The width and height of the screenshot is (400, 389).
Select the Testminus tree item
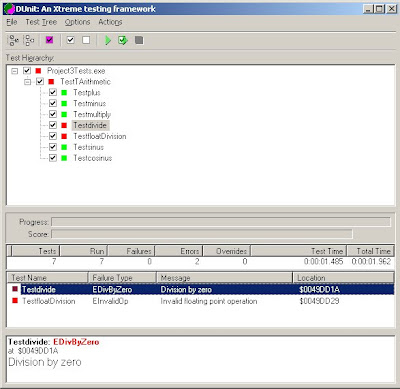click(x=89, y=103)
